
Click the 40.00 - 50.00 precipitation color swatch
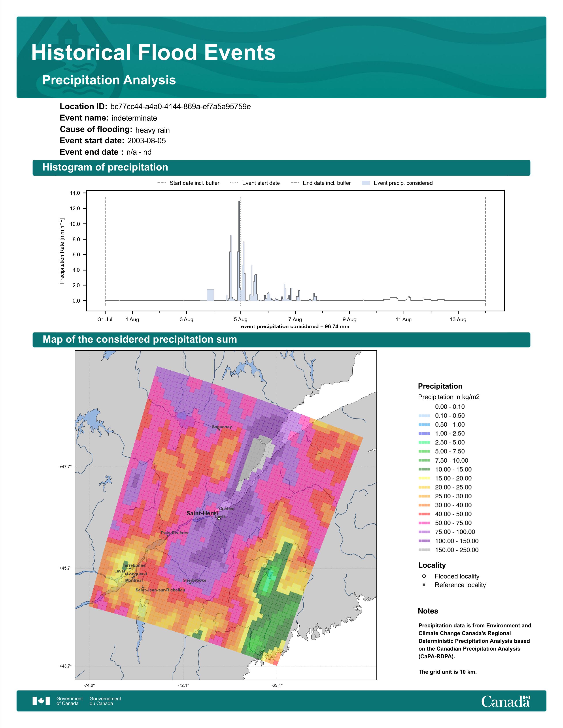[424, 514]
